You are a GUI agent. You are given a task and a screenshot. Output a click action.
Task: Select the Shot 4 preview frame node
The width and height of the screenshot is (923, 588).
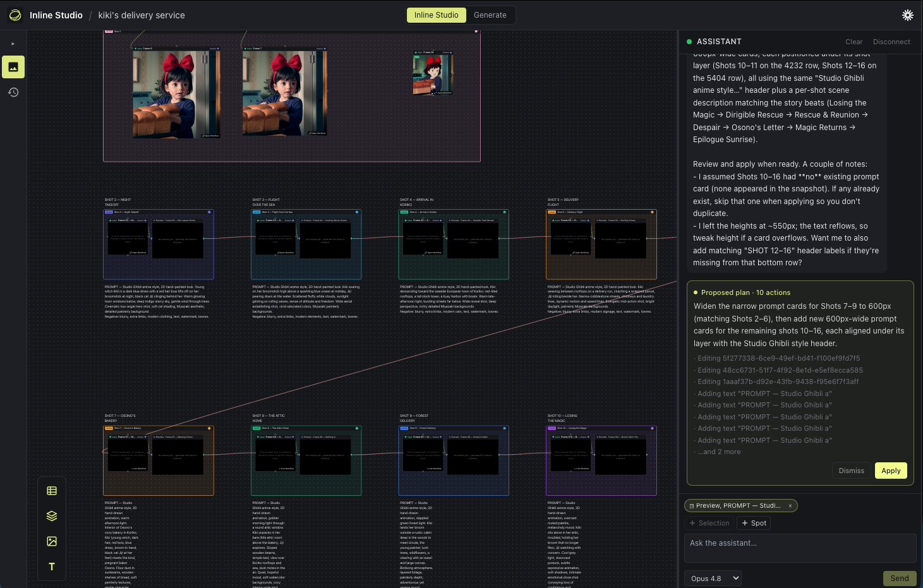tap(473, 239)
